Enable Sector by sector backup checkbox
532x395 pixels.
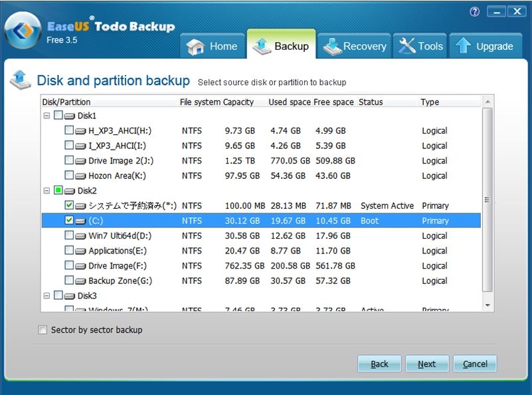(x=43, y=330)
